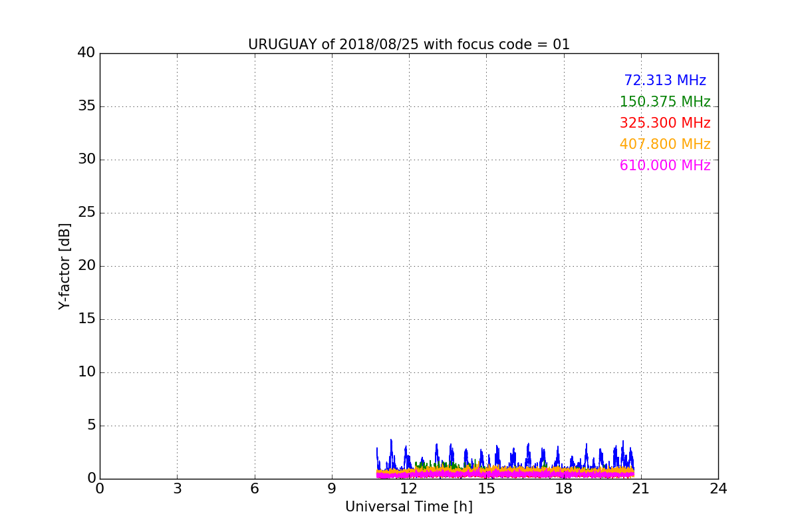
Task: Select the magenta 610.000 MHz legend label
Action: 665,166
